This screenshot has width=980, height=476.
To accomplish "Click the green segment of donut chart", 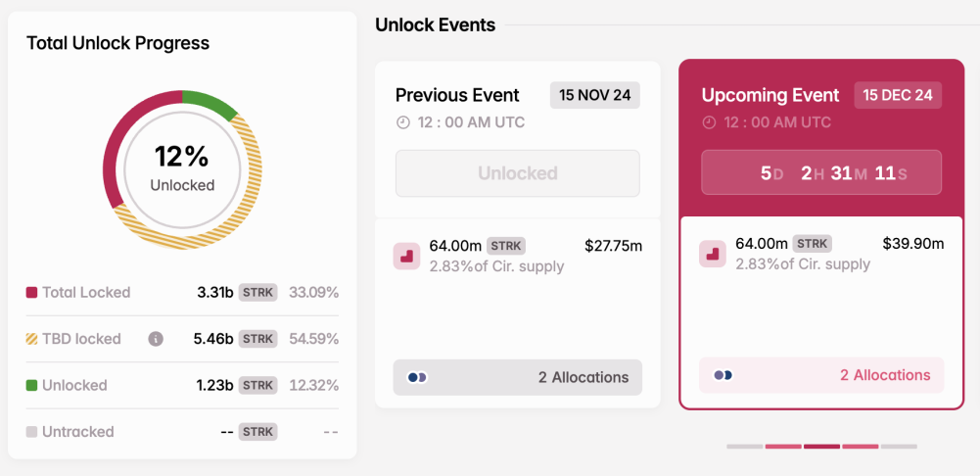I will [209, 103].
